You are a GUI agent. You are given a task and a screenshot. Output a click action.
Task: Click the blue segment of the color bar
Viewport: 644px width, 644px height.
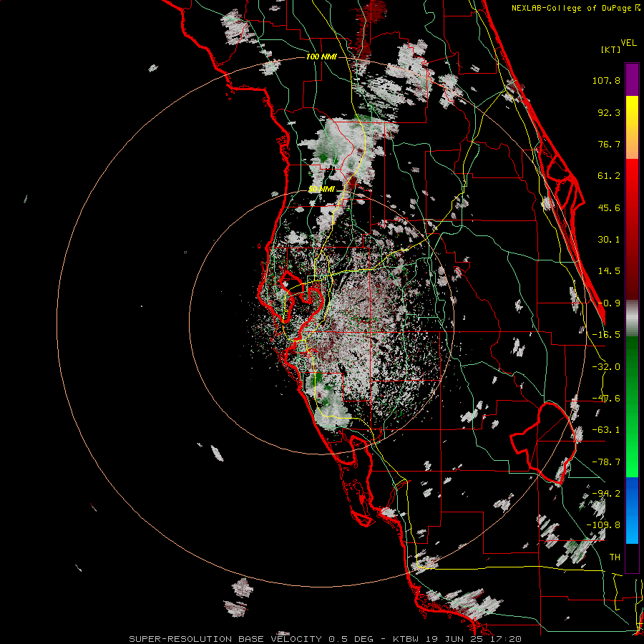click(632, 510)
